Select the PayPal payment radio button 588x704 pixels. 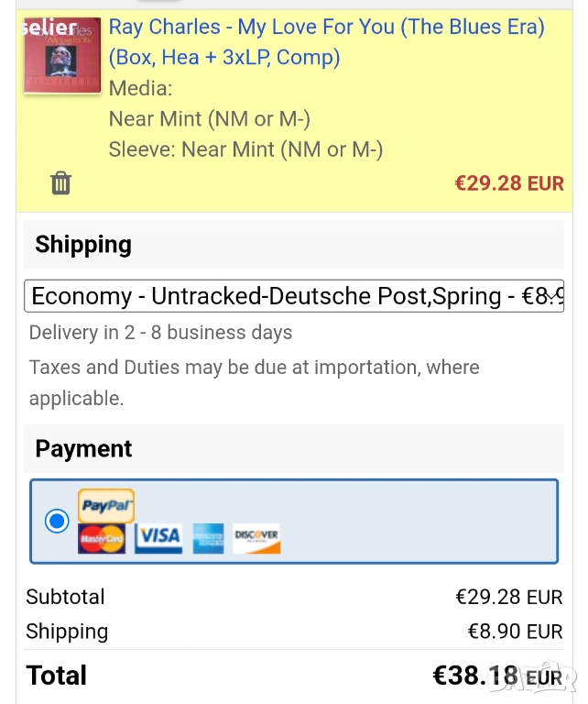point(57,521)
